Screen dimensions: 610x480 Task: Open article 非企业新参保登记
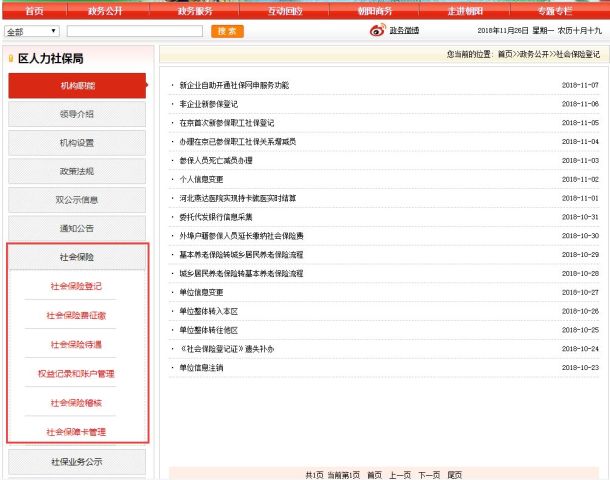(x=209, y=104)
